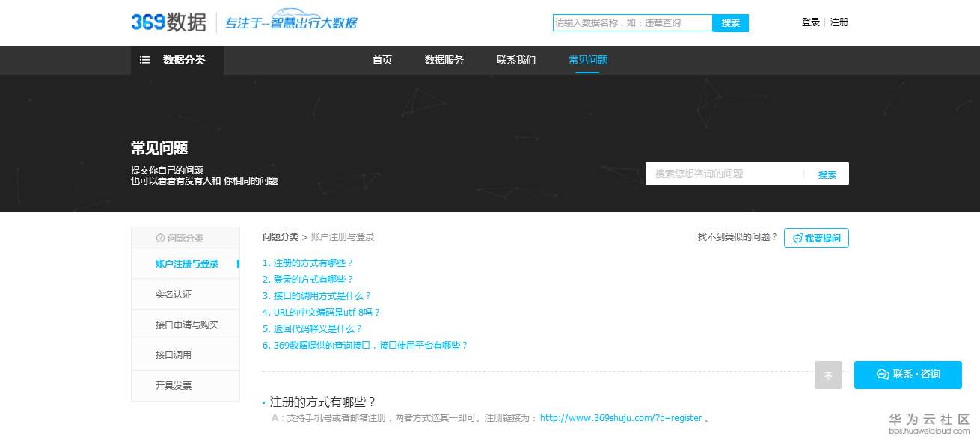Open question 6 about 接口使用平台有哪些
The height and width of the screenshot is (442, 980).
coord(365,346)
